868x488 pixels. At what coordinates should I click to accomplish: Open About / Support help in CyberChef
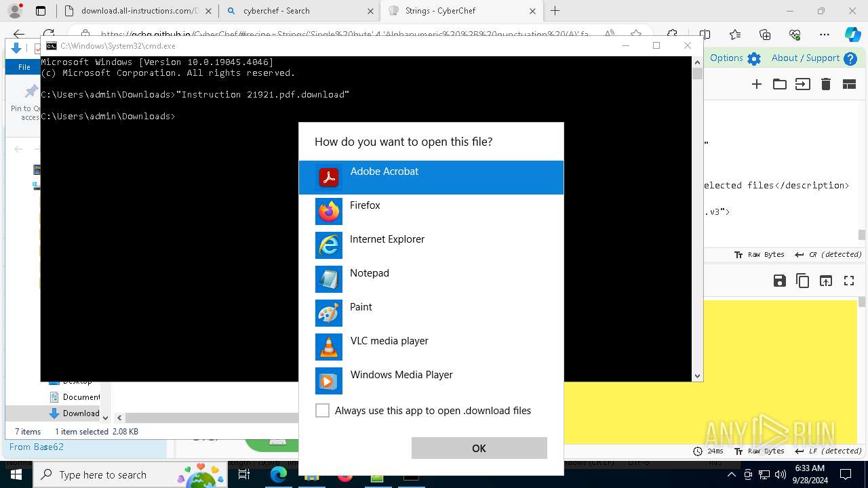click(x=814, y=58)
